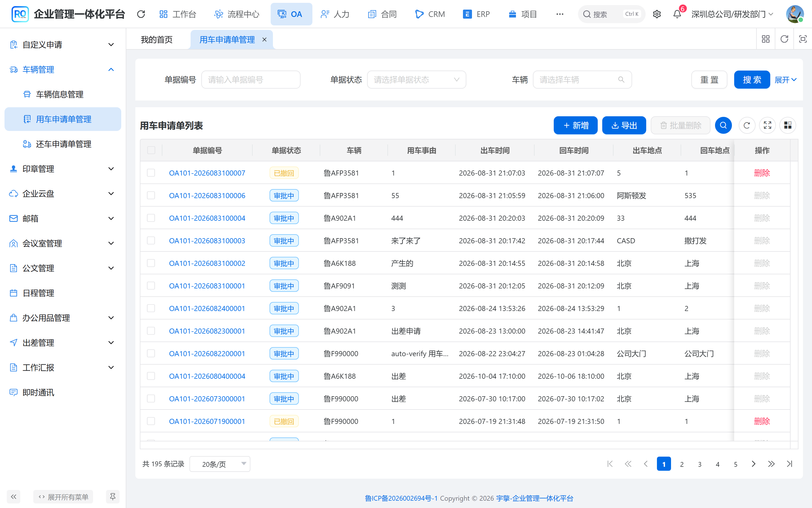This screenshot has width=812, height=508.
Task: Click the 单据编号 input field
Action: click(x=251, y=80)
